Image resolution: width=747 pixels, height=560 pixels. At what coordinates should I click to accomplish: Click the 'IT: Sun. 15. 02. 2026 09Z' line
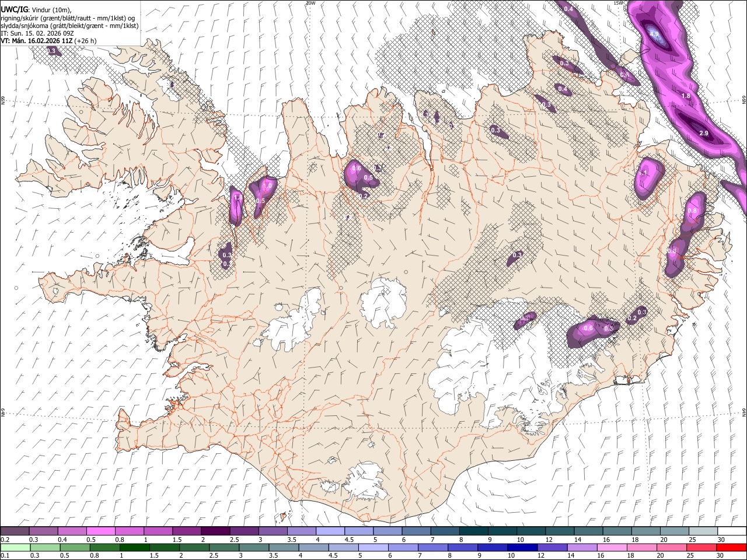click(x=37, y=34)
